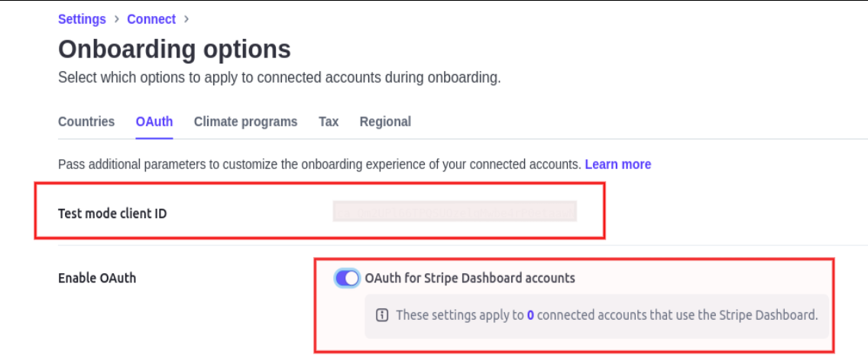Click the Settings breadcrumb link

[82, 19]
